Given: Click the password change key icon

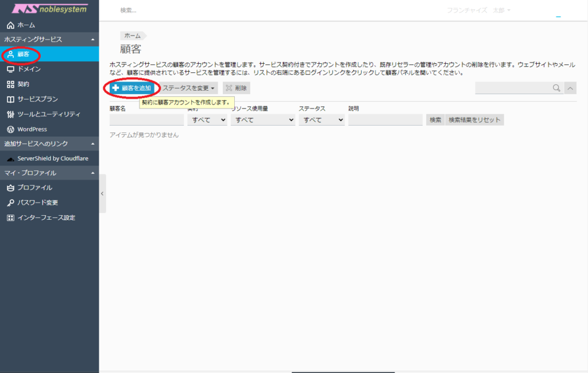Looking at the screenshot, I should tap(10, 203).
